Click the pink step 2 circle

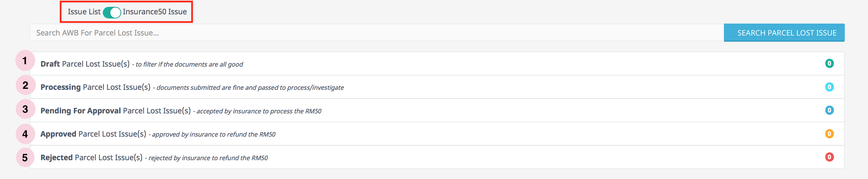pyautogui.click(x=25, y=85)
